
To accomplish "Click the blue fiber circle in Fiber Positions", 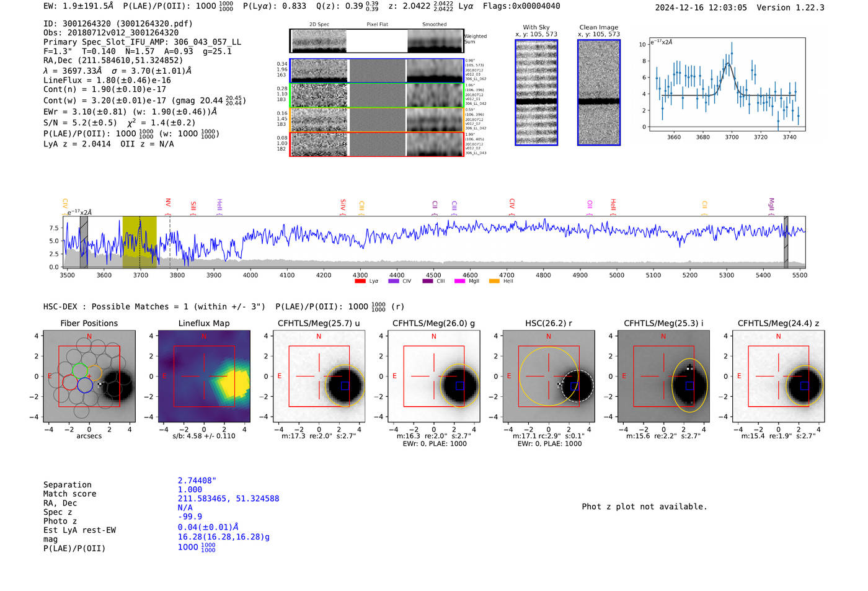I will click(85, 385).
